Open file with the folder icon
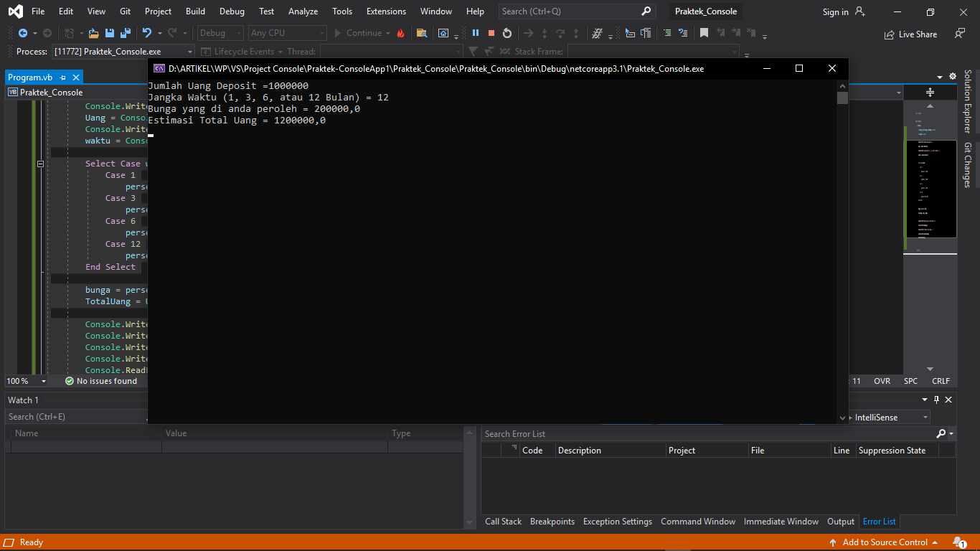This screenshot has height=551, width=980. (94, 33)
